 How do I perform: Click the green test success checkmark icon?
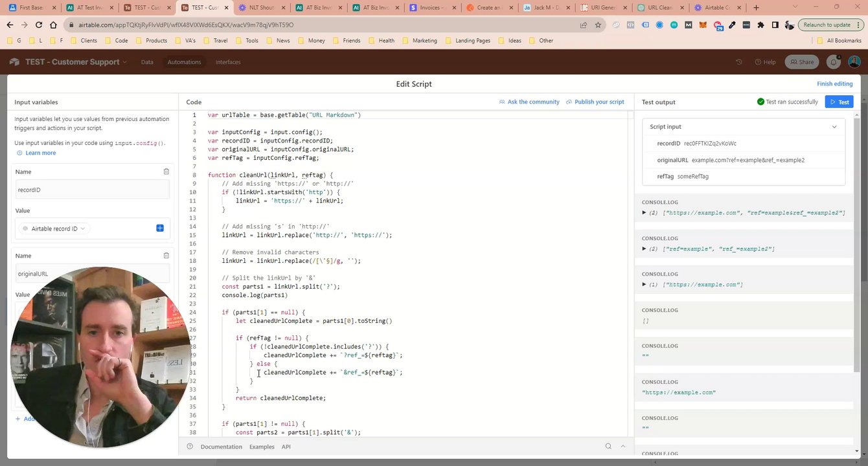click(x=760, y=102)
